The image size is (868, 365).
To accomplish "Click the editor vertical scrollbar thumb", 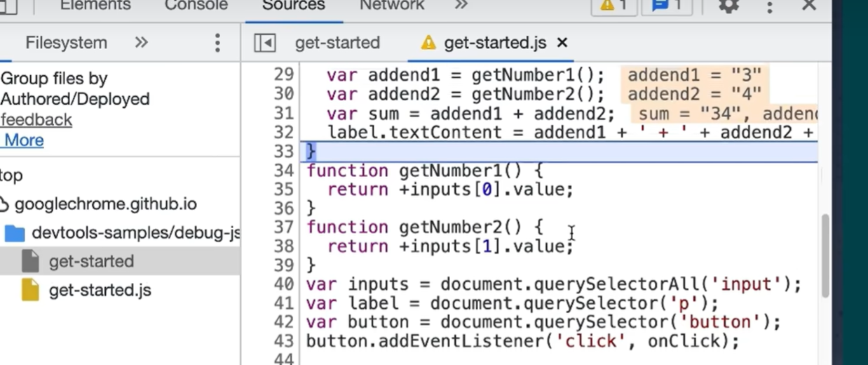I will pos(825,255).
